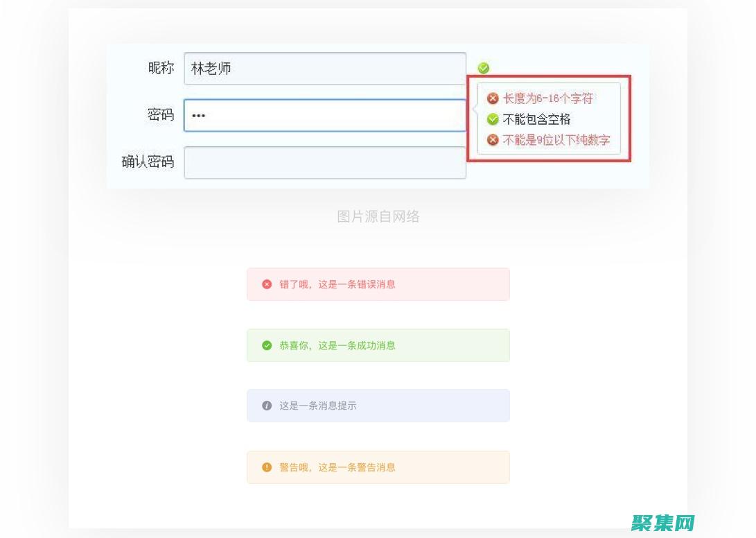Viewport: 756px width, 538px height.
Task: Click the 昵称 field label
Action: (161, 68)
